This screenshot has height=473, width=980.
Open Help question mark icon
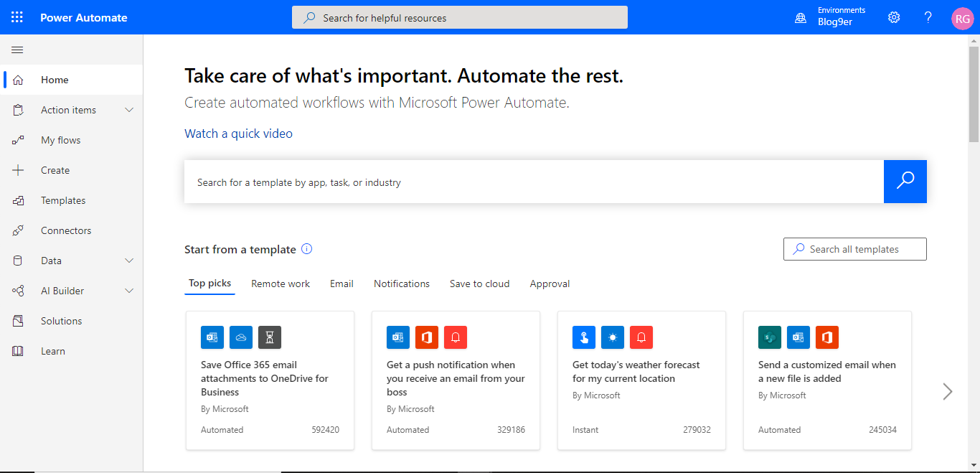(x=928, y=17)
